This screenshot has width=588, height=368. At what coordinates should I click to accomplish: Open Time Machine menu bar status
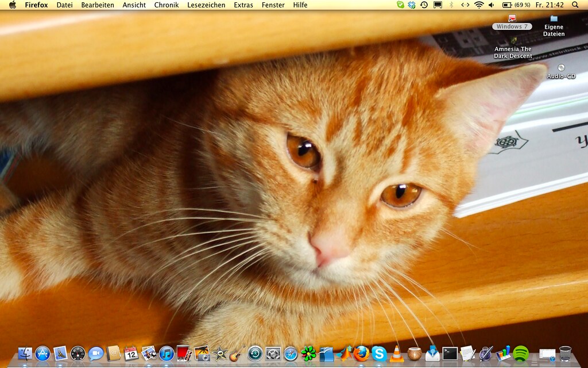pyautogui.click(x=424, y=5)
